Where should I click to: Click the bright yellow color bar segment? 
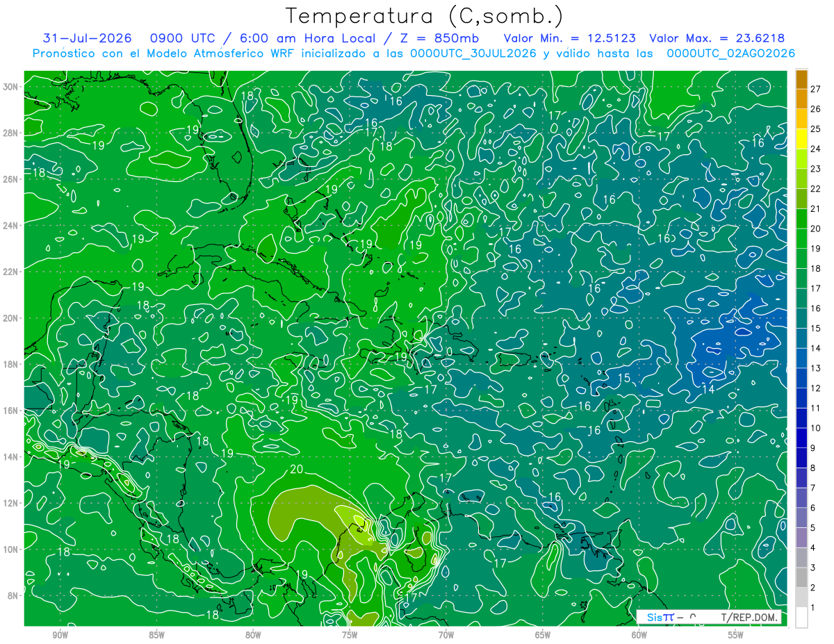pos(801,139)
